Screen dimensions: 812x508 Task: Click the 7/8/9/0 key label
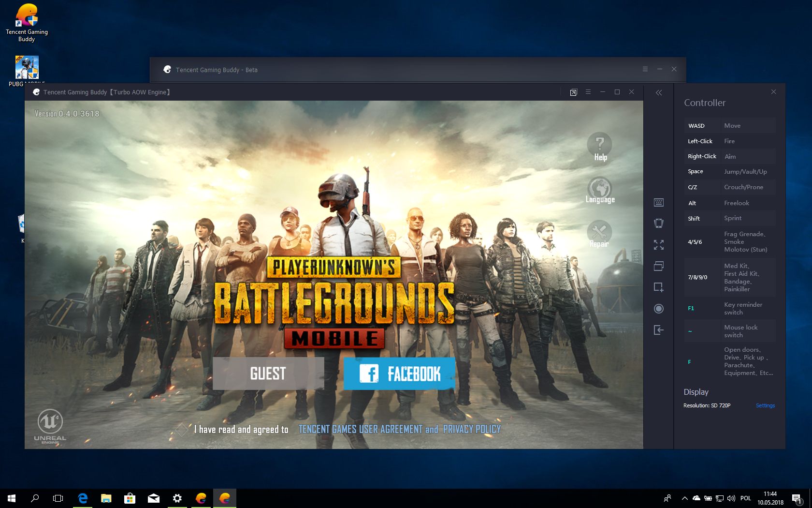pos(697,277)
